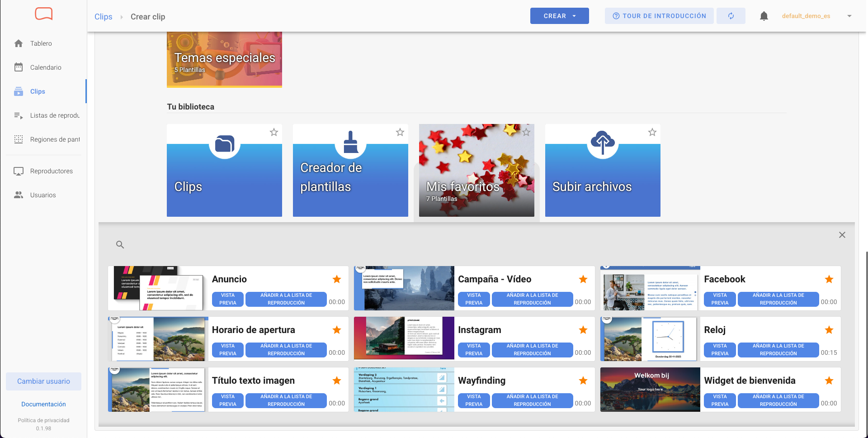Image resolution: width=868 pixels, height=438 pixels.
Task: Mark the Clips library card as favorite
Action: click(274, 132)
